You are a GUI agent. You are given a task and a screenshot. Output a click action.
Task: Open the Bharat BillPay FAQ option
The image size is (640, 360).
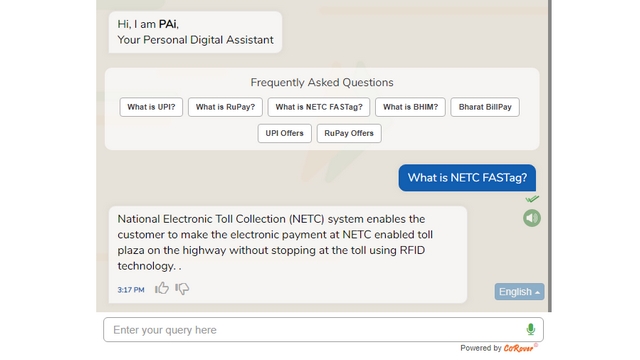point(485,107)
